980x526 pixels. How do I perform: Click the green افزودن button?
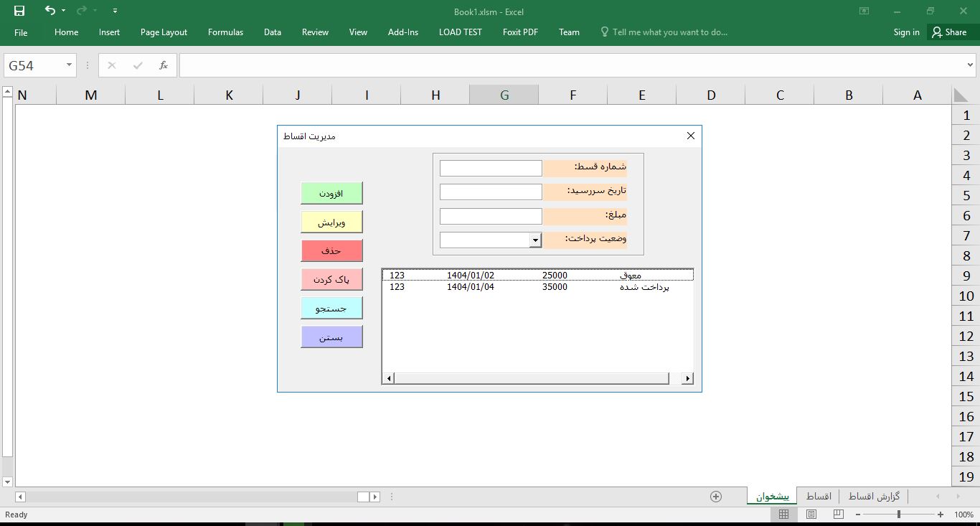pyautogui.click(x=331, y=193)
